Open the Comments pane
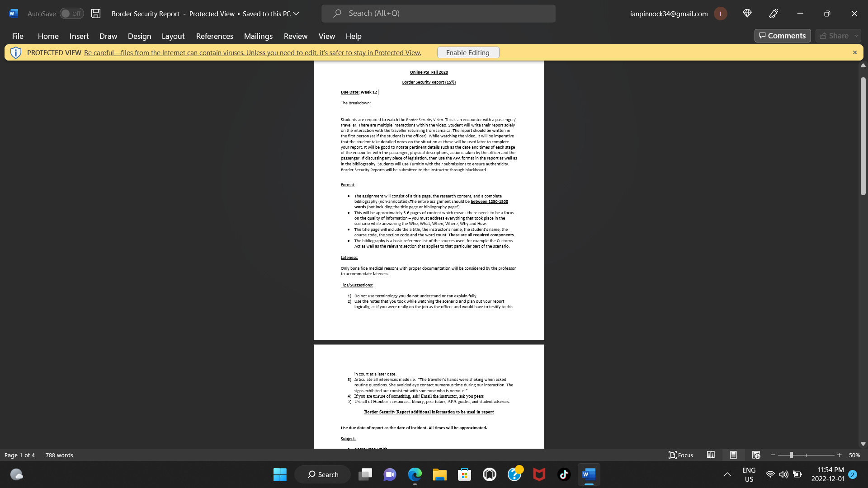 coord(782,36)
